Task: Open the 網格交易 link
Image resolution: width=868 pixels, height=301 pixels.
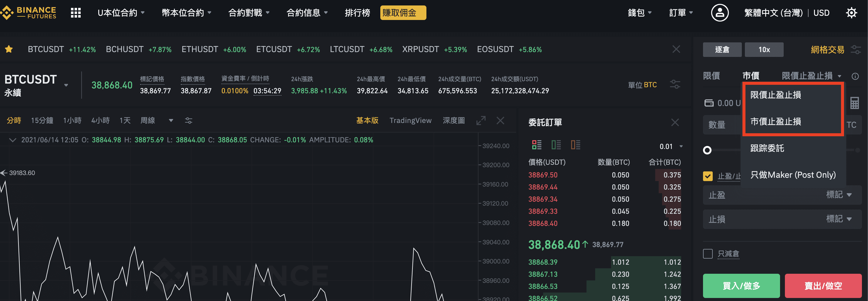Action: click(x=828, y=50)
